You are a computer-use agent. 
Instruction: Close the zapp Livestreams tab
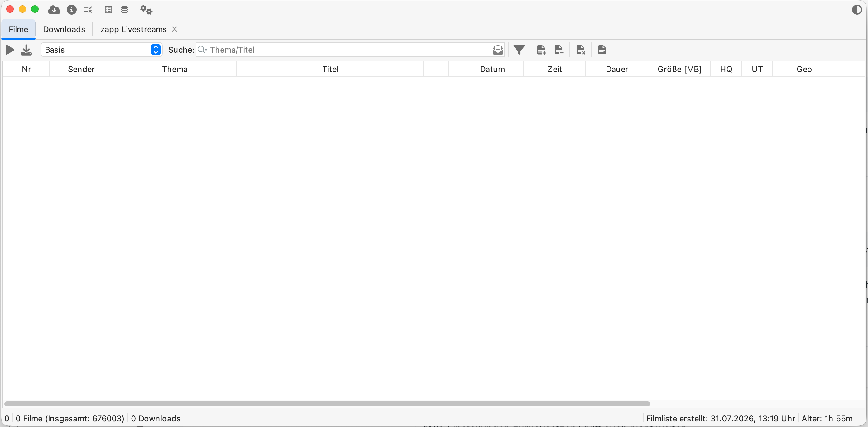(x=175, y=29)
